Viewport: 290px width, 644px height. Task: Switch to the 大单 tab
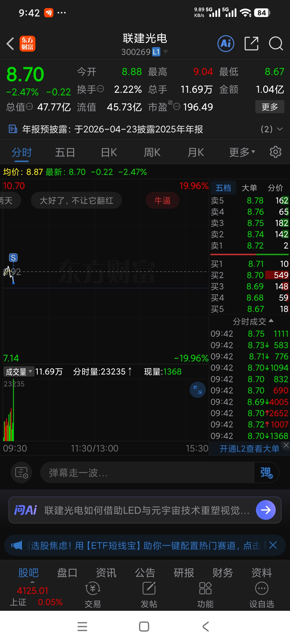249,188
